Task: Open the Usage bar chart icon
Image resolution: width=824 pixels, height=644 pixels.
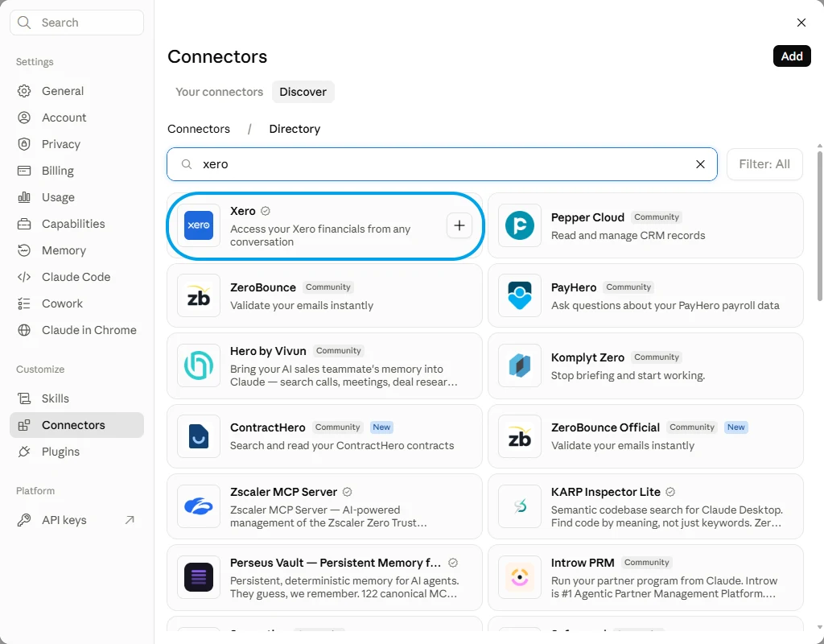Action: pyautogui.click(x=24, y=197)
